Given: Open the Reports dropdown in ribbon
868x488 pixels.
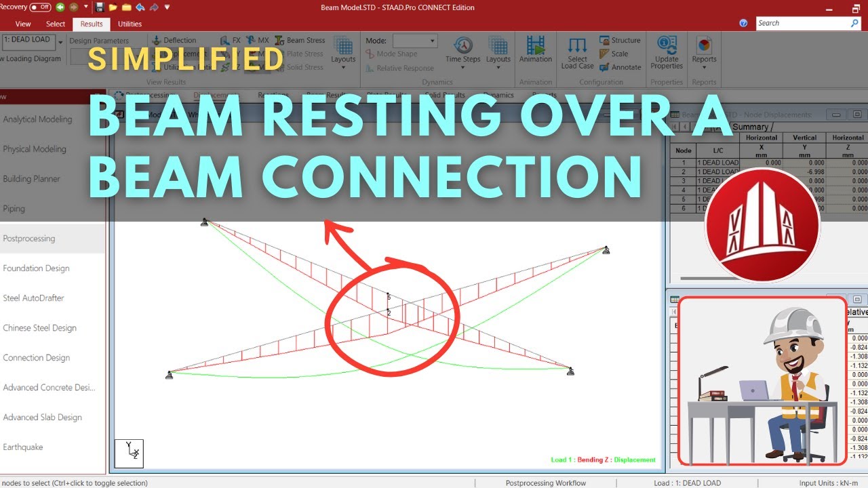Looking at the screenshot, I should tap(704, 52).
